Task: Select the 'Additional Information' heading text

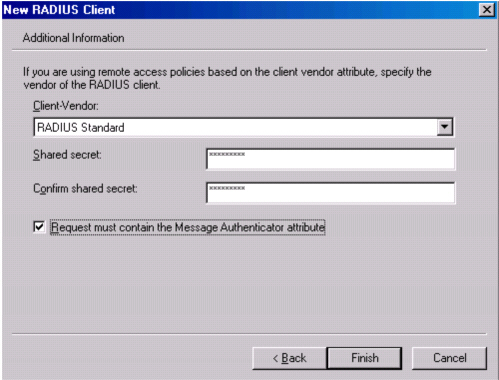Action: [x=73, y=38]
